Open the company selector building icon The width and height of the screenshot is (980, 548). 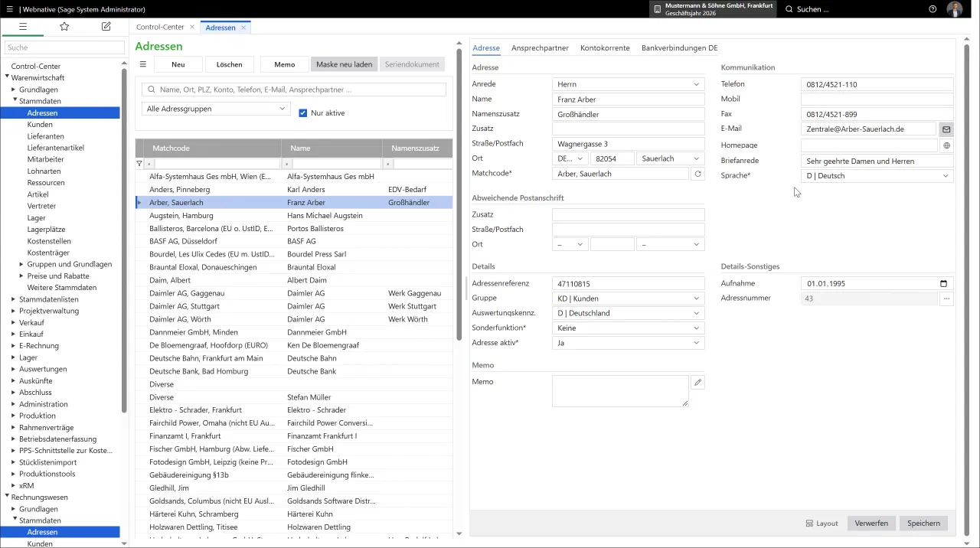(657, 9)
